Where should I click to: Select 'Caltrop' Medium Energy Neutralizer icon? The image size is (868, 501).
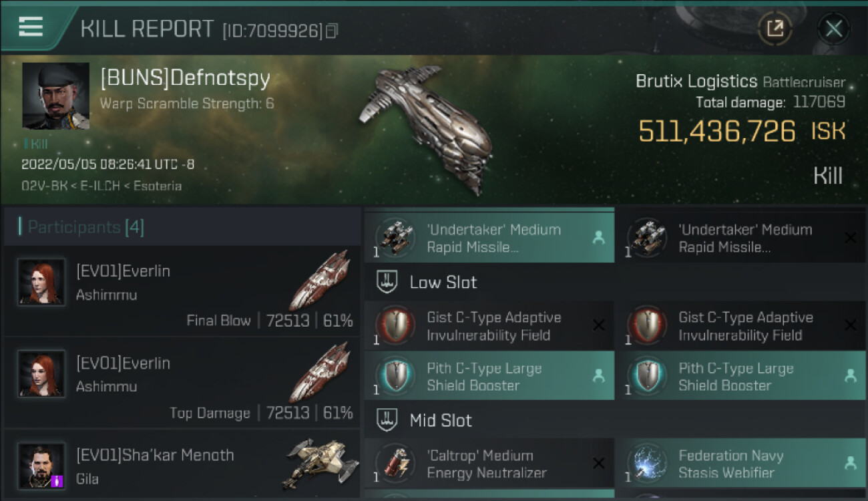tap(395, 464)
